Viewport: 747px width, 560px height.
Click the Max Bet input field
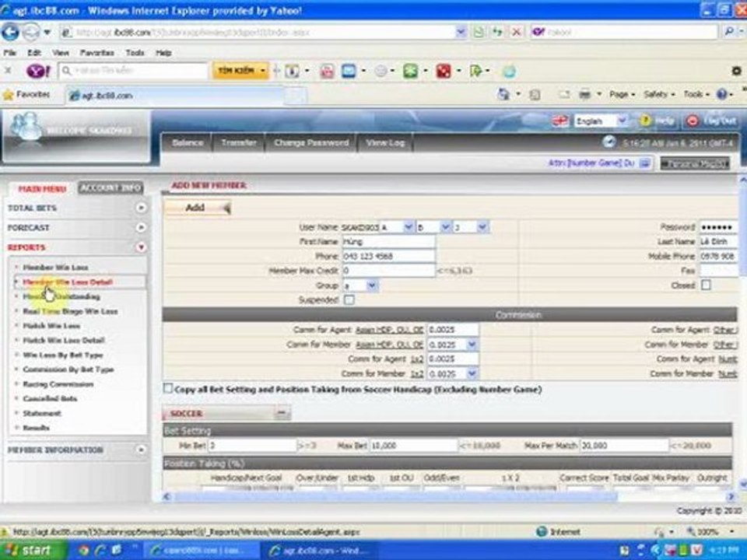point(413,446)
